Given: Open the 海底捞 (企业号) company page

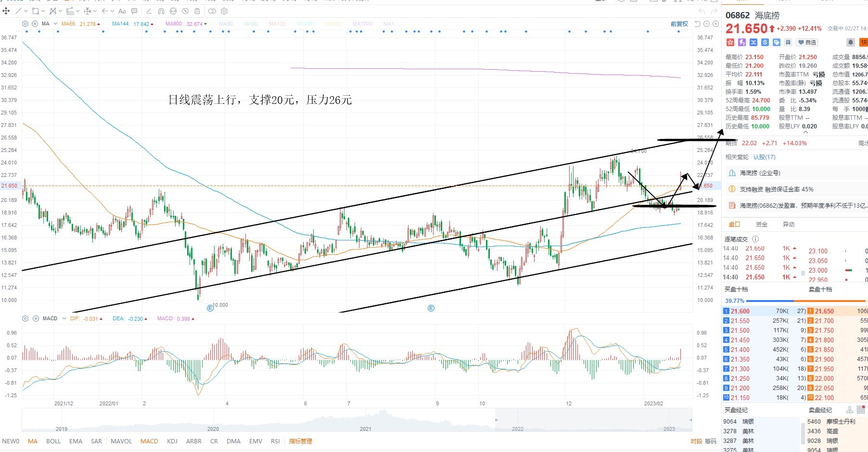Looking at the screenshot, I should [x=759, y=173].
